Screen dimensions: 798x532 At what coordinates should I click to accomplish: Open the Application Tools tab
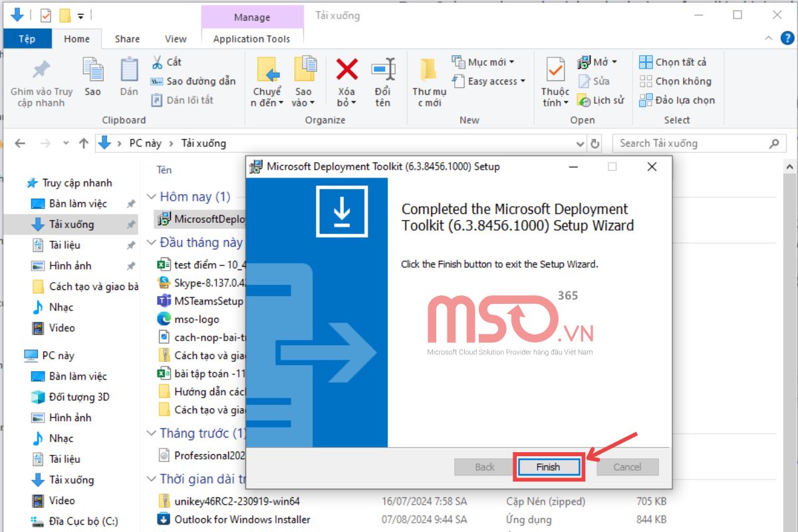(x=251, y=39)
